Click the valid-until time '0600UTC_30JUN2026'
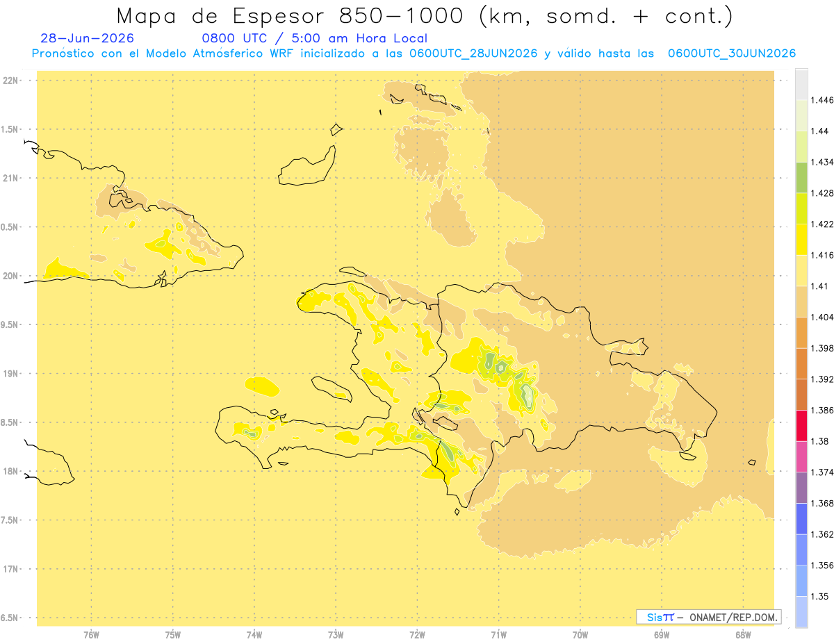The image size is (834, 644). [731, 53]
